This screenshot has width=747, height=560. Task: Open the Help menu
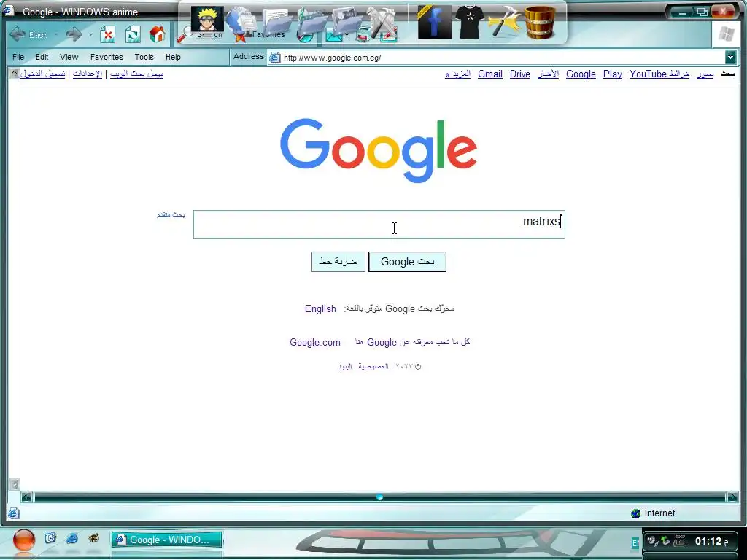click(x=173, y=57)
